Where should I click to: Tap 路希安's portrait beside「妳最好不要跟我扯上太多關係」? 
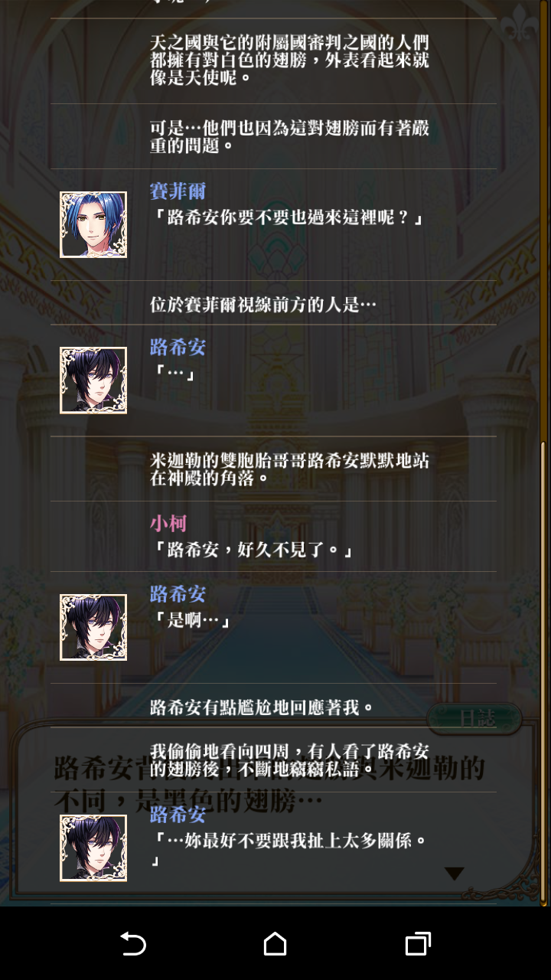coord(93,848)
